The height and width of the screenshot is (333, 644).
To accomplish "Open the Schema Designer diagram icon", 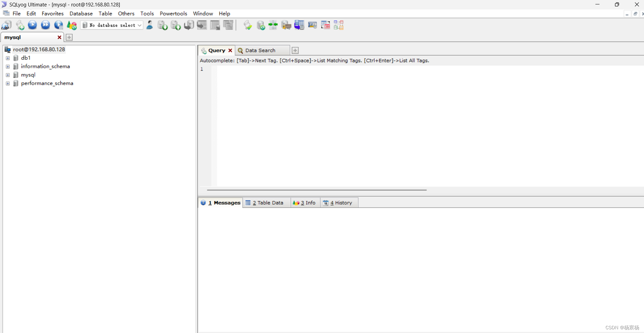I will coord(339,25).
